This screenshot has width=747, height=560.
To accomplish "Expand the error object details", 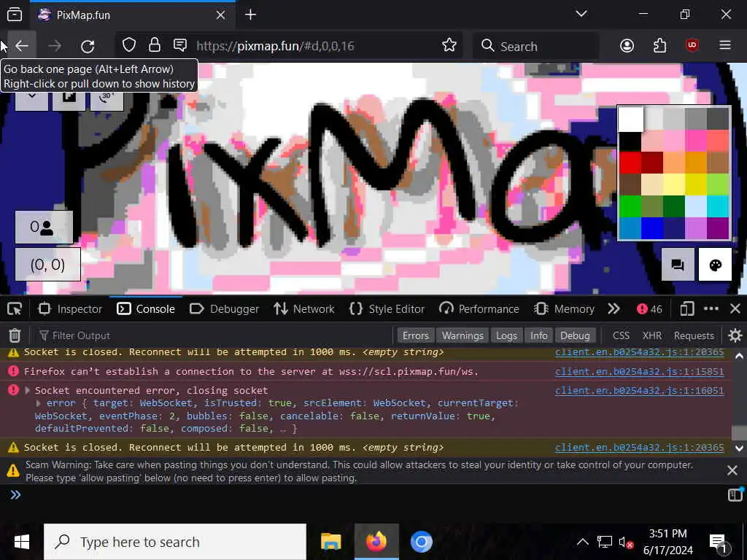I will [x=39, y=403].
